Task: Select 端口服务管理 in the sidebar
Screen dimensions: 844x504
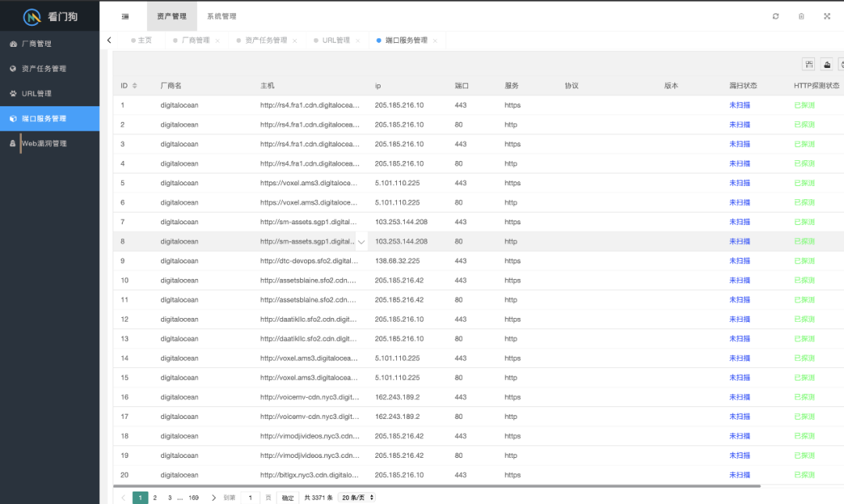Action: [49, 119]
